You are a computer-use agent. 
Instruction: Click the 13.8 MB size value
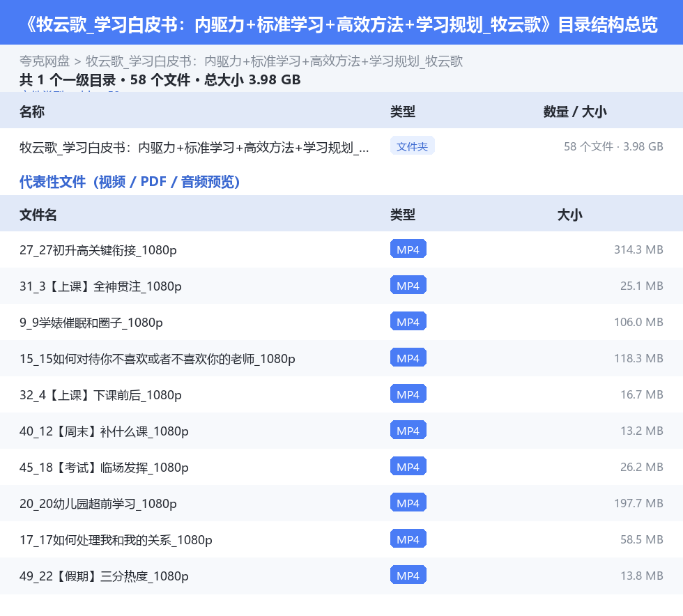pos(642,575)
